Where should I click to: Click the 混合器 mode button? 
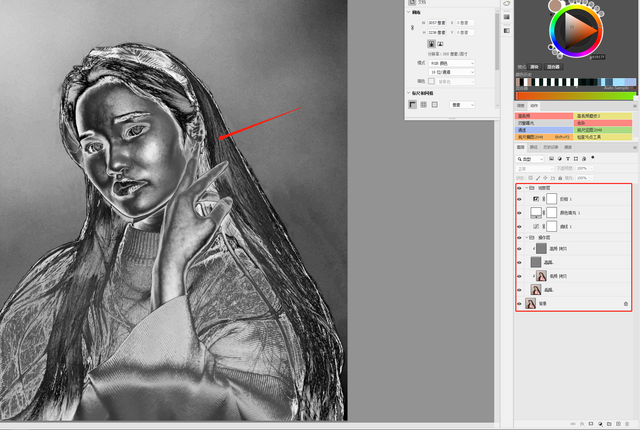tap(551, 67)
